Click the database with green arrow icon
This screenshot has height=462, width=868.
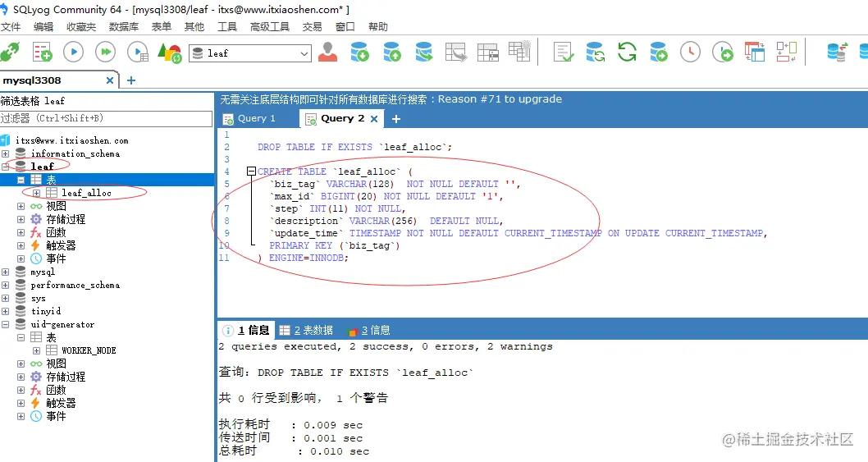point(659,53)
